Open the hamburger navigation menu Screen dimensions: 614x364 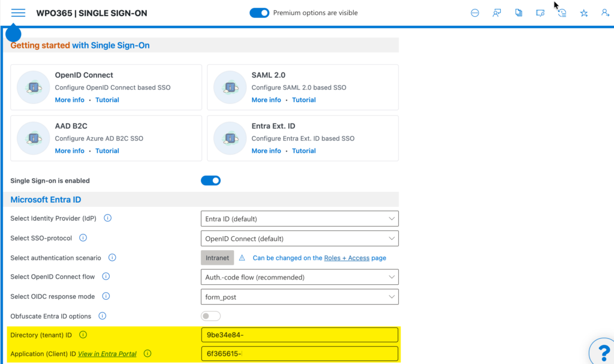18,13
